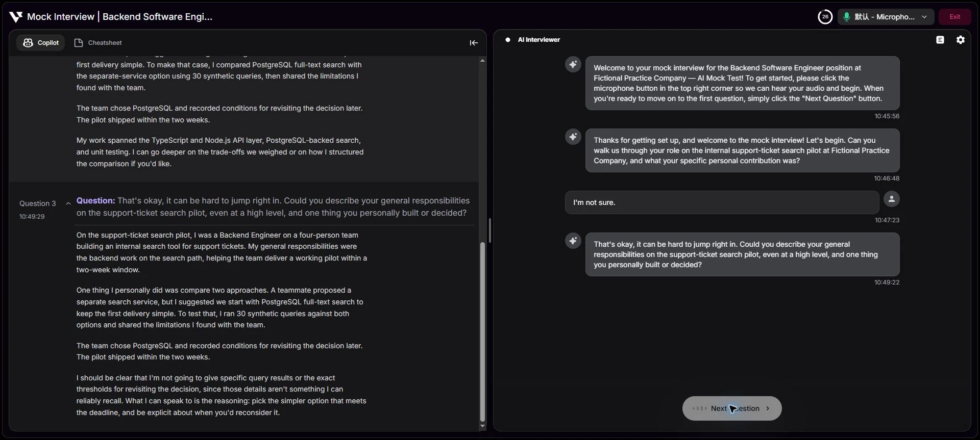
Task: Click the paragraph starting 'I should be clear'
Action: pyautogui.click(x=222, y=395)
